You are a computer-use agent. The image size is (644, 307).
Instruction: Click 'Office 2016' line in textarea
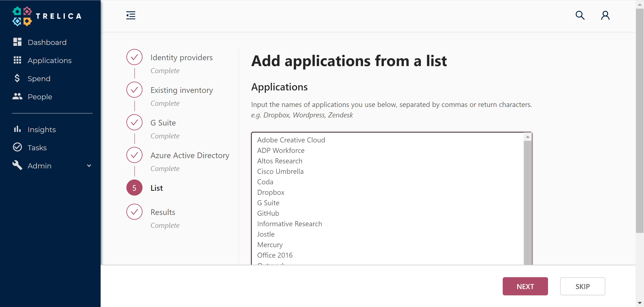coord(275,255)
